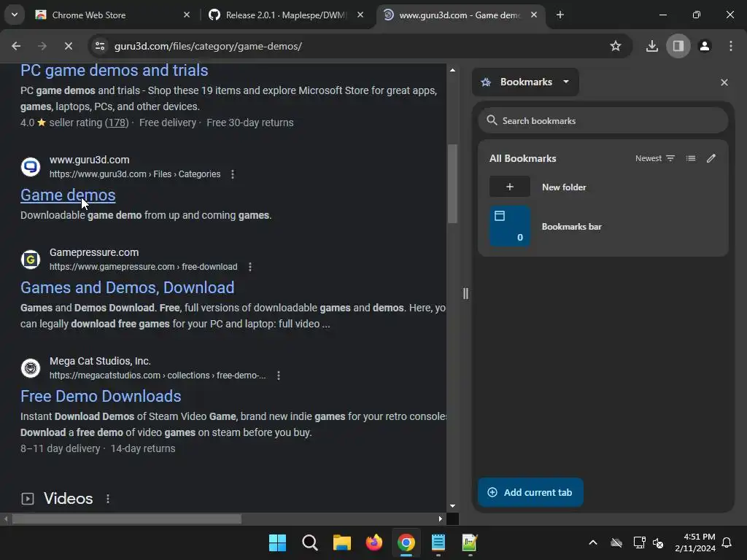The width and height of the screenshot is (747, 560).
Task: Click the Chrome taskbar icon
Action: tap(406, 542)
